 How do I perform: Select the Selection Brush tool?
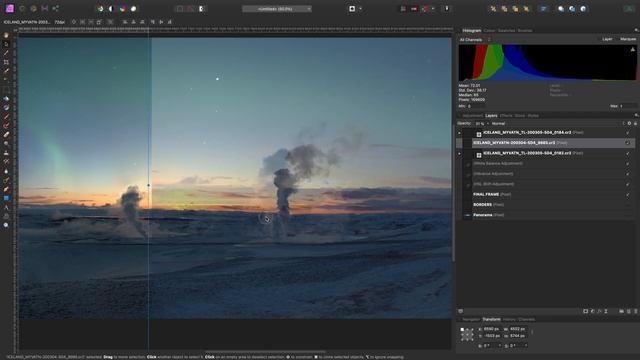6,71
